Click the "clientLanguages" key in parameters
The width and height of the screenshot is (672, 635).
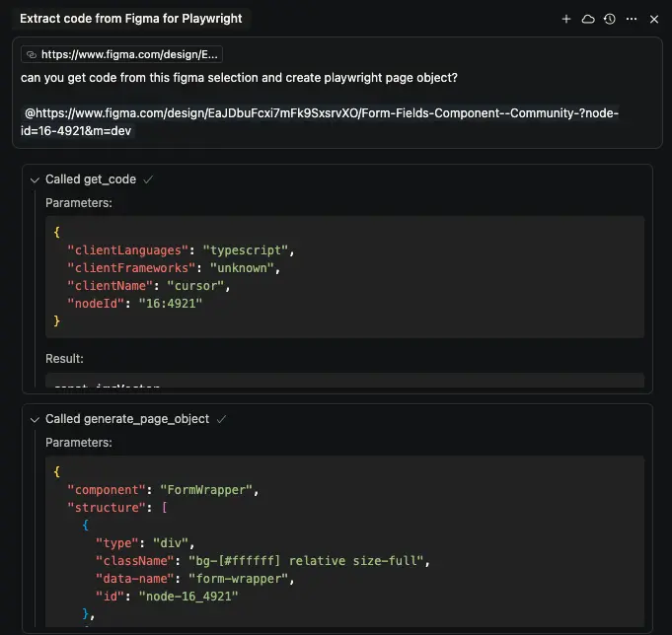point(127,250)
